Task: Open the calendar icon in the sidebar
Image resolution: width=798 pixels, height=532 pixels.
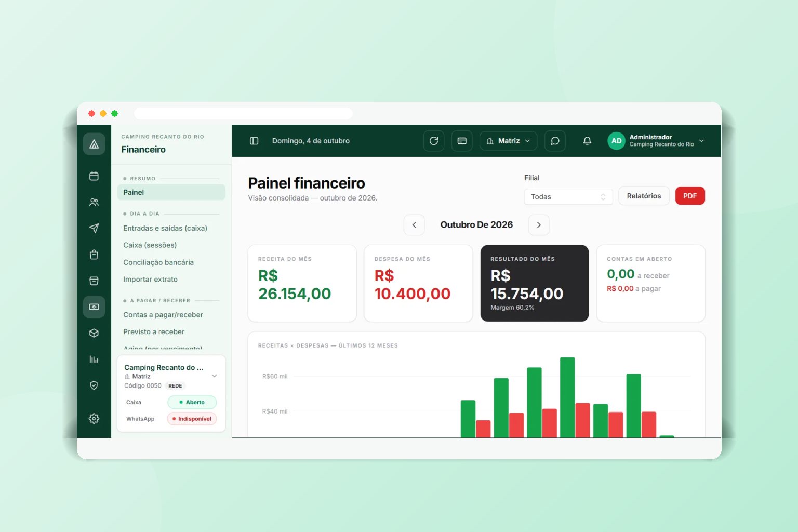Action: tap(94, 176)
